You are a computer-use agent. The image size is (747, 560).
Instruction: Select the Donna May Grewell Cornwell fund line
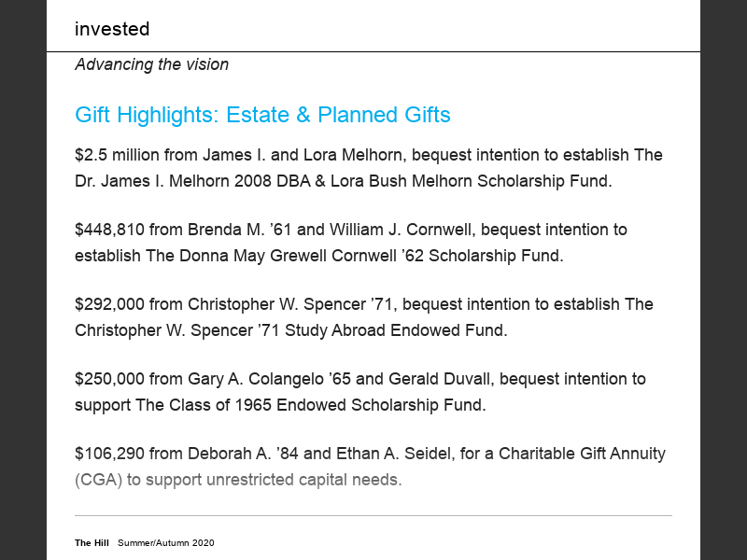click(318, 256)
